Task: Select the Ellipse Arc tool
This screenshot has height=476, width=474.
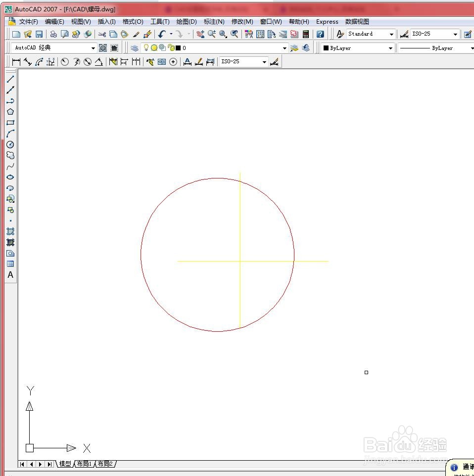Action: click(10, 188)
